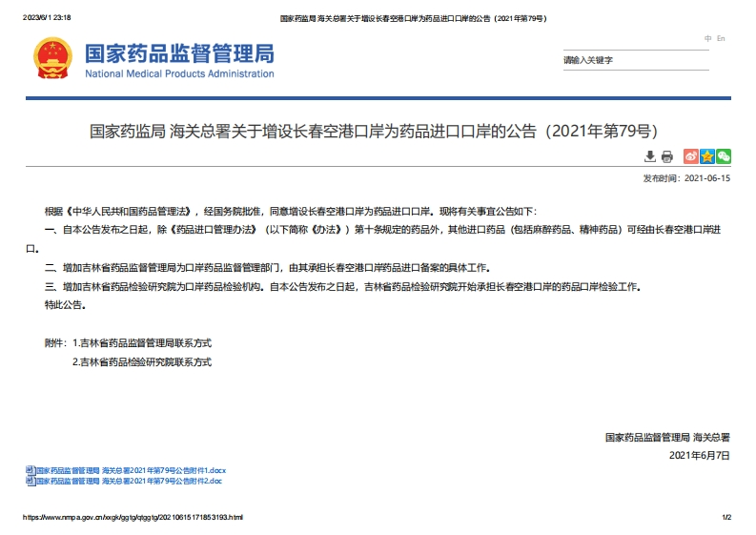Click attachment entry 1.吉林省药品监督管理局联系方式

pos(141,342)
